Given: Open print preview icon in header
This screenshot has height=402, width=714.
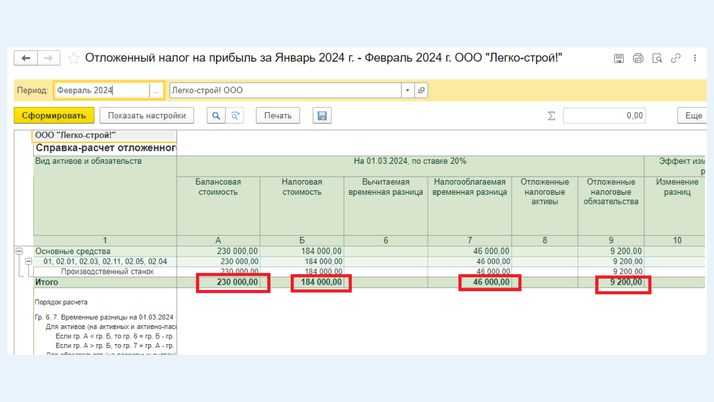Looking at the screenshot, I should pos(657,58).
